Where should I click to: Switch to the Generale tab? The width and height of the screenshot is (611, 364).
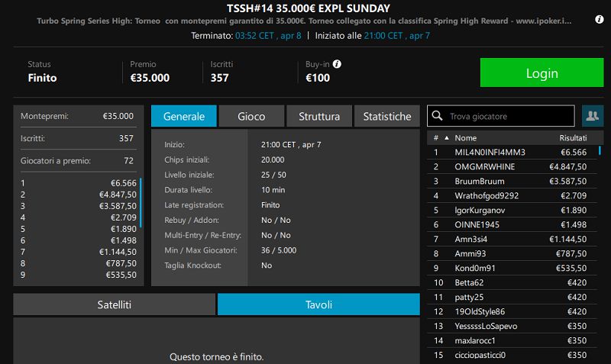pyautogui.click(x=184, y=116)
